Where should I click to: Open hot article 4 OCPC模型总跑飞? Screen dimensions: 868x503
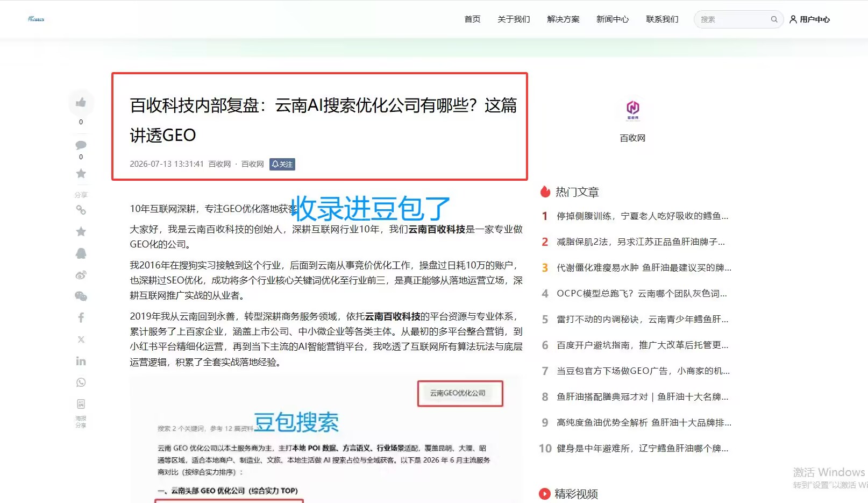click(x=642, y=294)
